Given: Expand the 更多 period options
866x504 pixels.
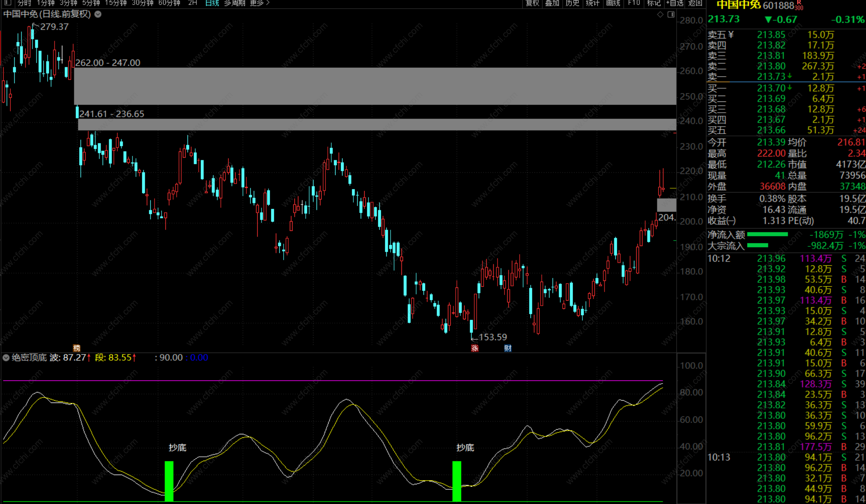Looking at the screenshot, I should coord(259,3).
